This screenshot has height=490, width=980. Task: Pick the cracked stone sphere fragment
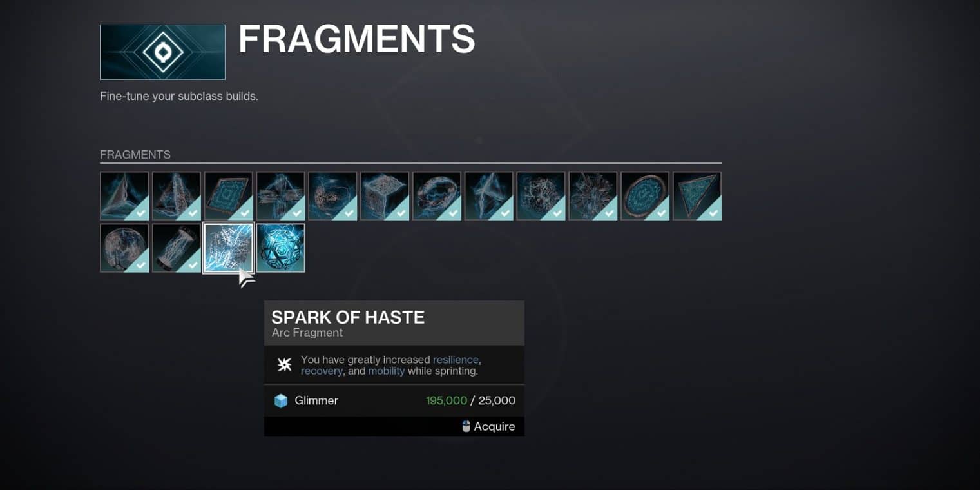tap(124, 248)
